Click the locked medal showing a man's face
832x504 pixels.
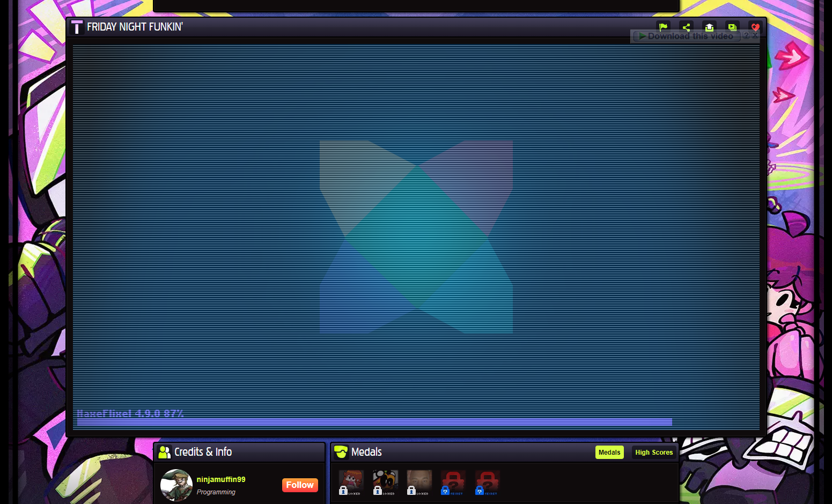click(419, 481)
